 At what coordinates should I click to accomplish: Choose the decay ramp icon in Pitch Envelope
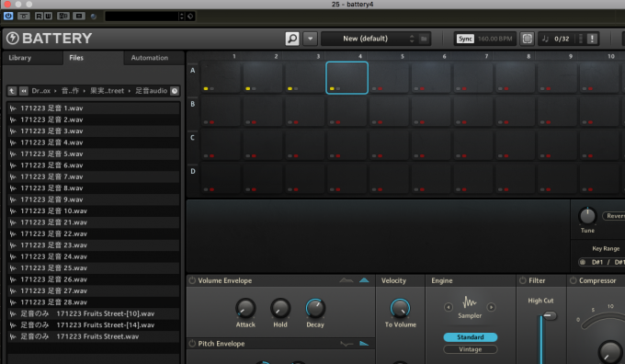point(364,344)
